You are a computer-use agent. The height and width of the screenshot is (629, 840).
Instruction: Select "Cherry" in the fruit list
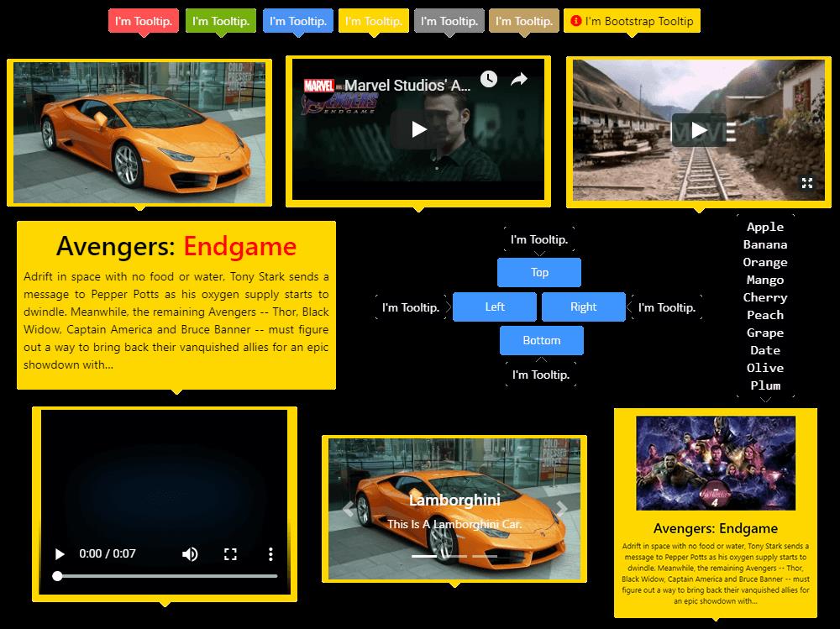pyautogui.click(x=765, y=297)
